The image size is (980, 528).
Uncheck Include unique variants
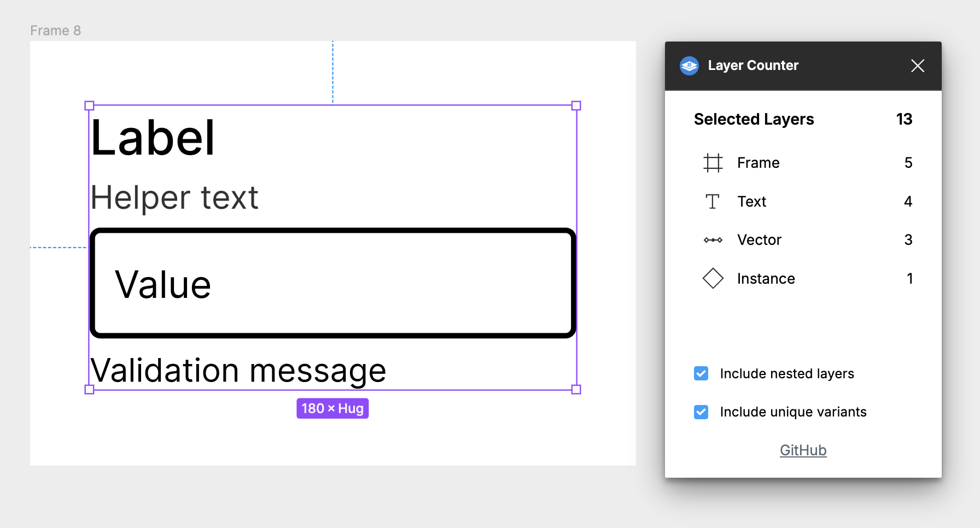pos(701,412)
